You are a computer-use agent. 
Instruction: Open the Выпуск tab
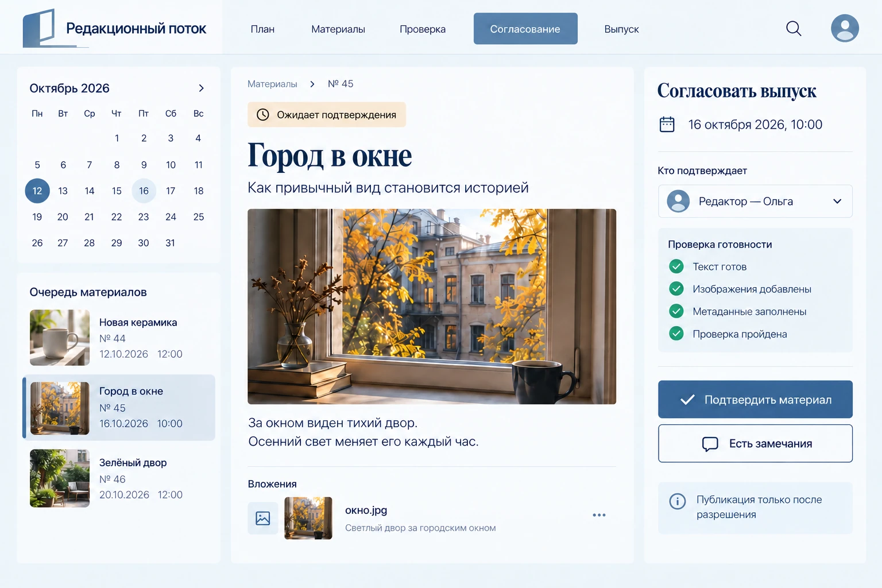[621, 29]
